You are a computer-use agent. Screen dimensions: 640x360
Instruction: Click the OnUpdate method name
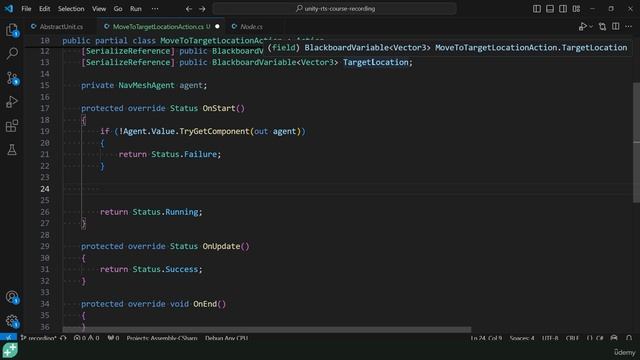point(221,246)
